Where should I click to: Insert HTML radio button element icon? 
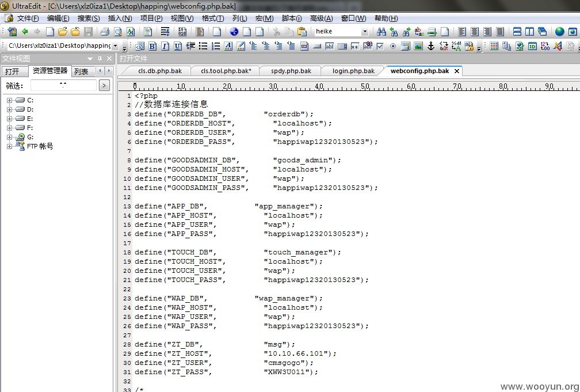pos(393,46)
